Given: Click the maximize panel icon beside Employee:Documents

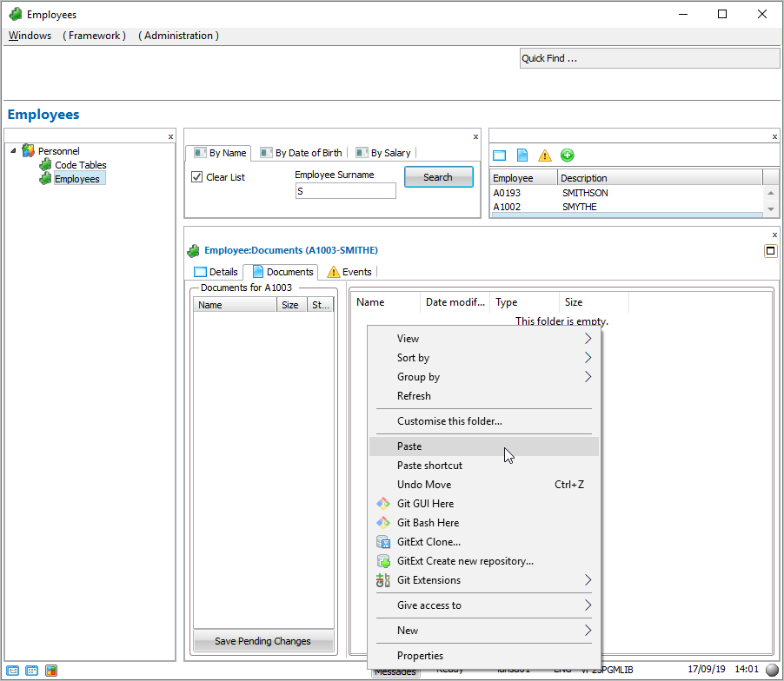Looking at the screenshot, I should pyautogui.click(x=770, y=251).
